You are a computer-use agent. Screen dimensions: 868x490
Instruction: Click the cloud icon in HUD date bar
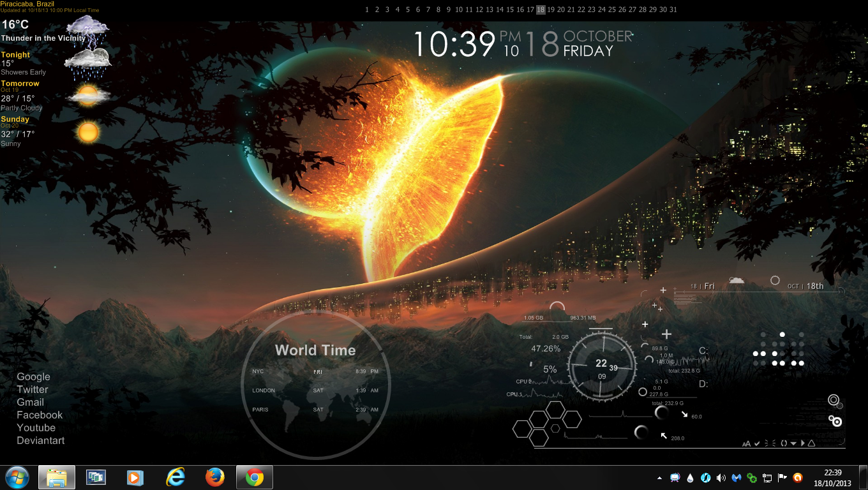click(x=737, y=280)
